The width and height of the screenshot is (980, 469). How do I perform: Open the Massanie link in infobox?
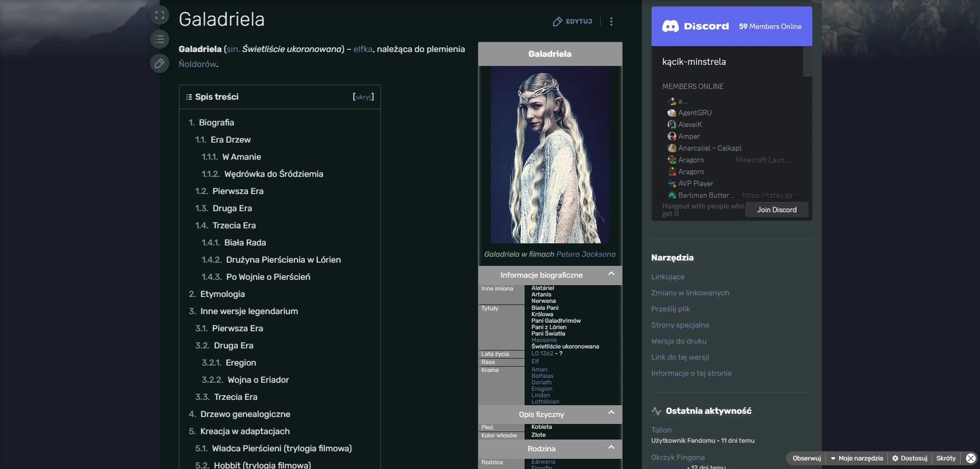544,340
